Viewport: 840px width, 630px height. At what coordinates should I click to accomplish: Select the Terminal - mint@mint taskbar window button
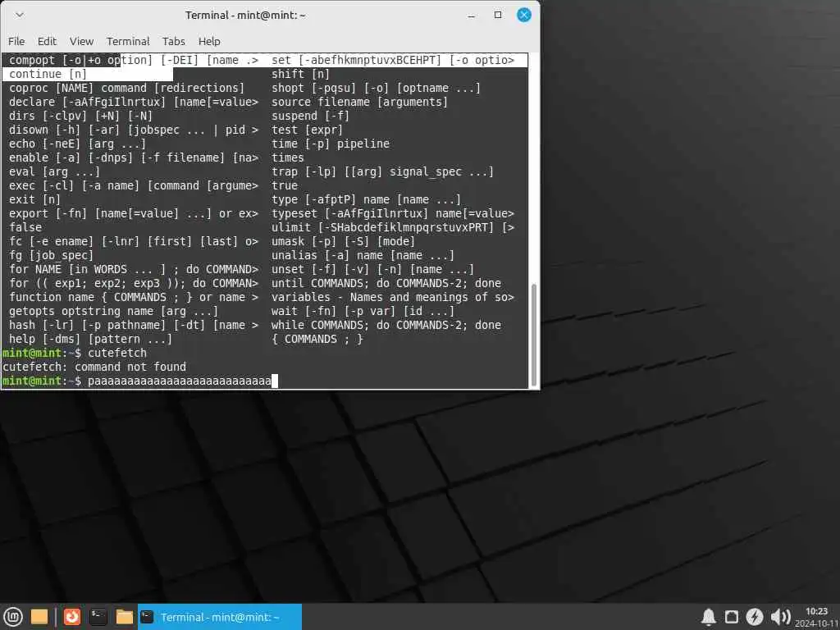tap(220, 617)
